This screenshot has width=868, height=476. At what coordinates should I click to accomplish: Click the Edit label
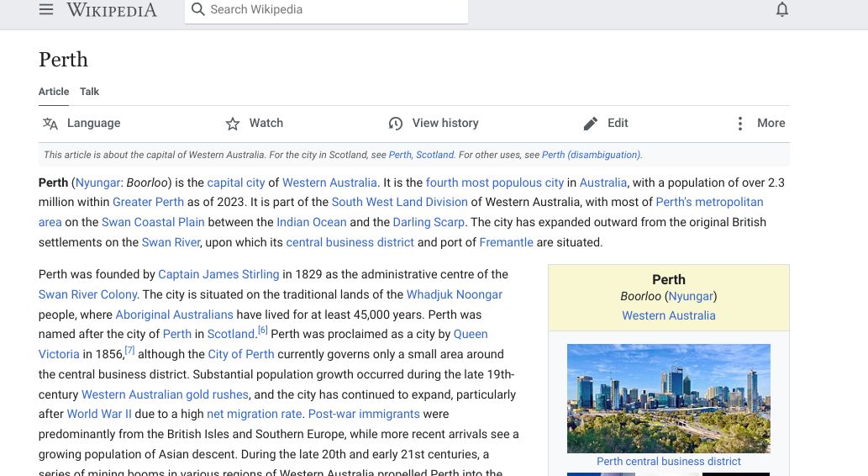(x=618, y=123)
